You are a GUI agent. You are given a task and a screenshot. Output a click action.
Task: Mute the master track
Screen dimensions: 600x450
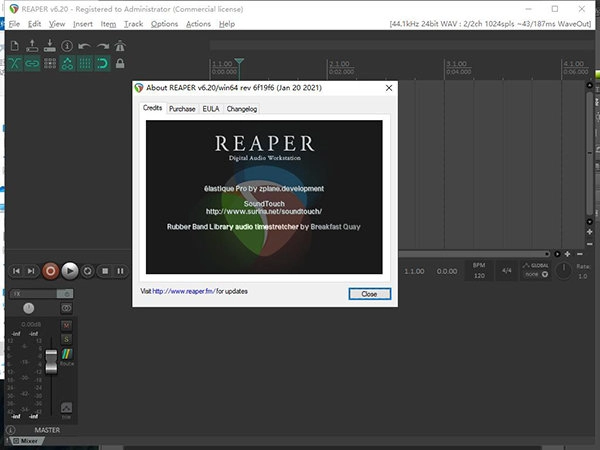click(67, 326)
